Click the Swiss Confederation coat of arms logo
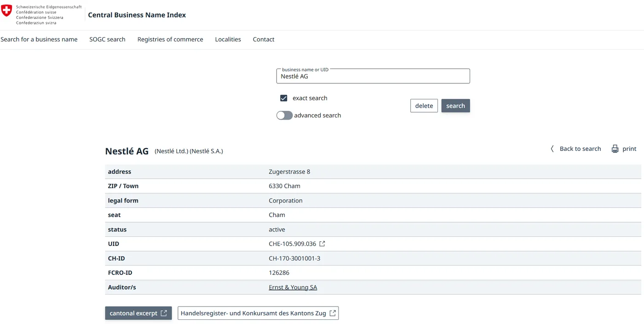The image size is (644, 324). point(6,11)
